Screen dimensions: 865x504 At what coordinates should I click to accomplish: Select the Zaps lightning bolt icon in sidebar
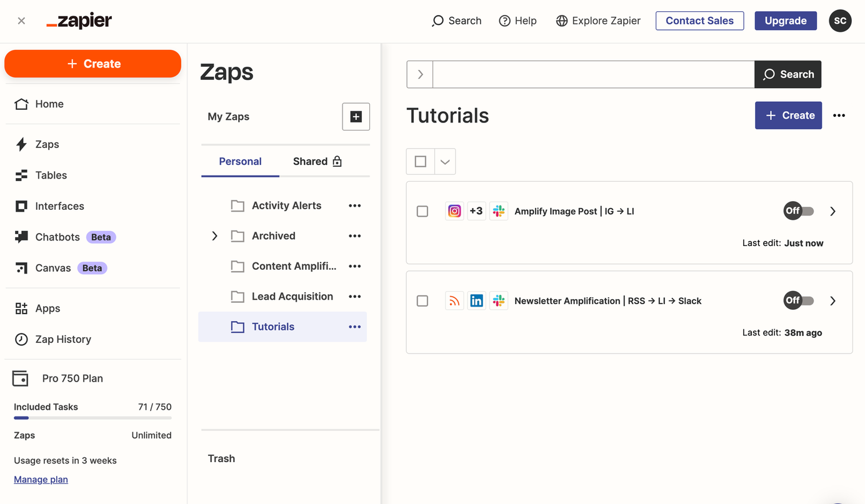coord(21,144)
